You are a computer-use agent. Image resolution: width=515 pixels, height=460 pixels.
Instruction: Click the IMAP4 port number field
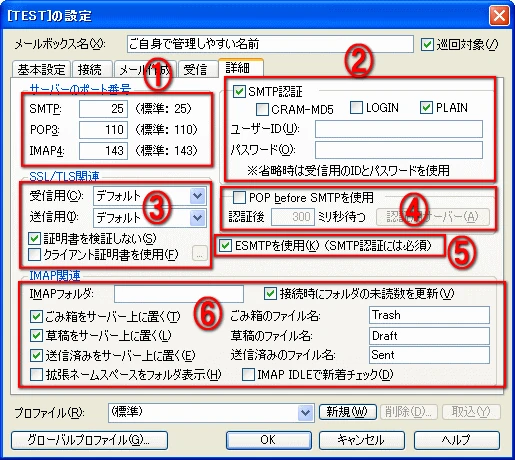103,151
